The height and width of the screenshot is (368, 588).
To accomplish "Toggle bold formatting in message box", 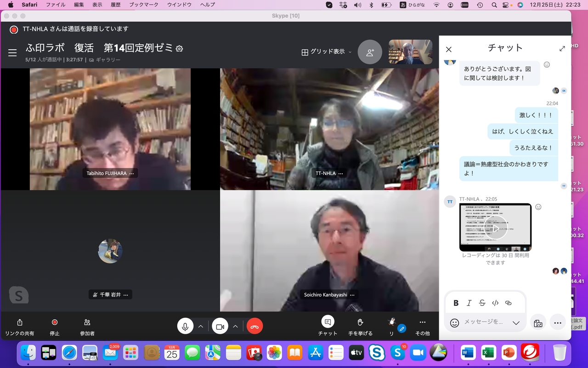I will coord(456,303).
